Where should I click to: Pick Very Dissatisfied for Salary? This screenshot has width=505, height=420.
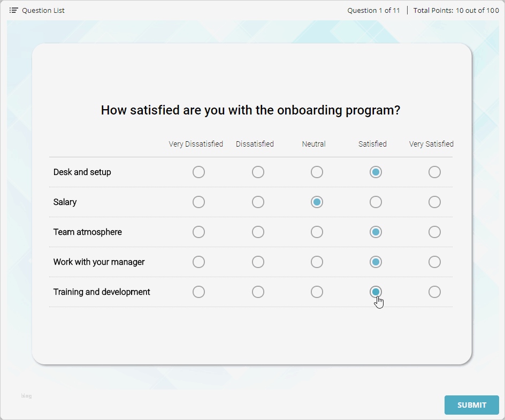pos(198,202)
